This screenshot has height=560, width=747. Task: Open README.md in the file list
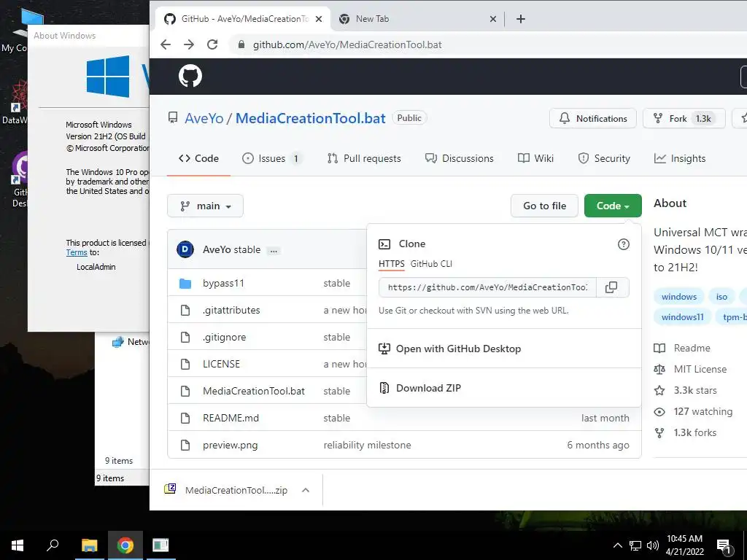pyautogui.click(x=231, y=418)
